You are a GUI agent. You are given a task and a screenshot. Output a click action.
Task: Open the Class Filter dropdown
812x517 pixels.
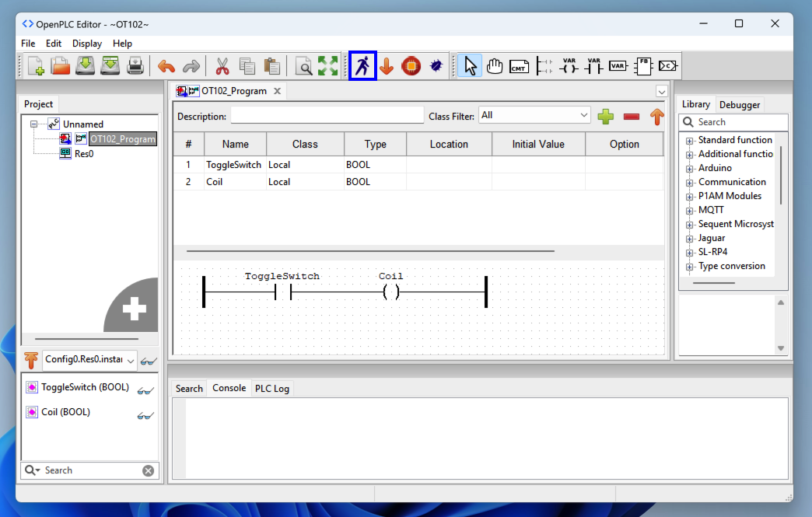point(535,115)
